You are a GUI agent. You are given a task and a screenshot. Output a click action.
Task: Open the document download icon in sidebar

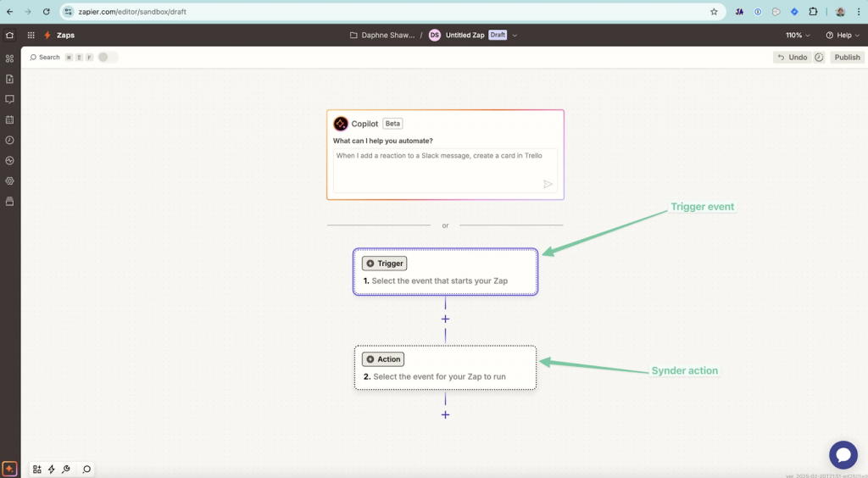9,79
